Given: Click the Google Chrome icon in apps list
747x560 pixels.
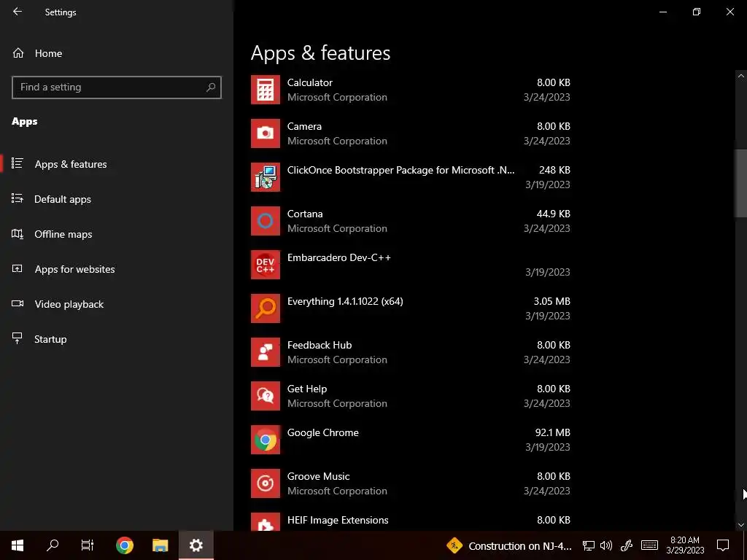Looking at the screenshot, I should tap(266, 440).
